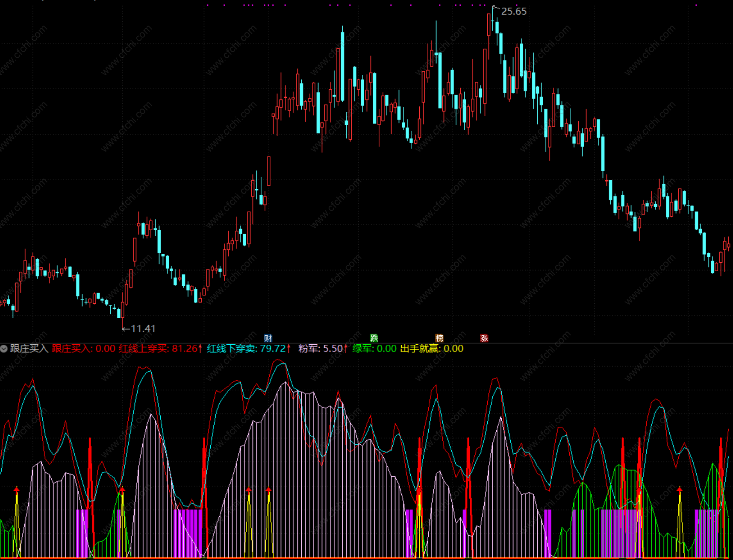
Task: Click the 11.41 low price label
Action: (x=143, y=328)
